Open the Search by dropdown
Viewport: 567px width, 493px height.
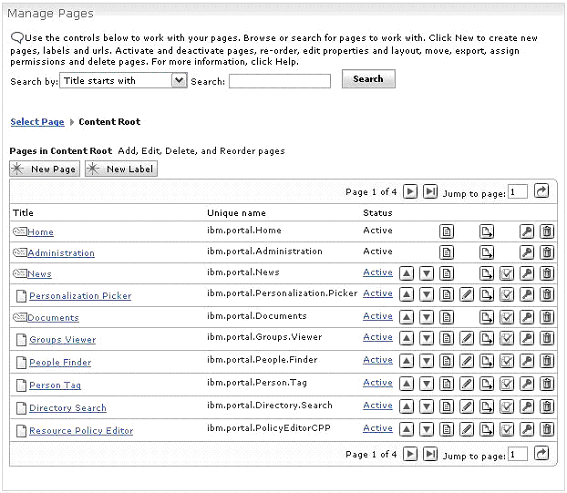[x=124, y=80]
